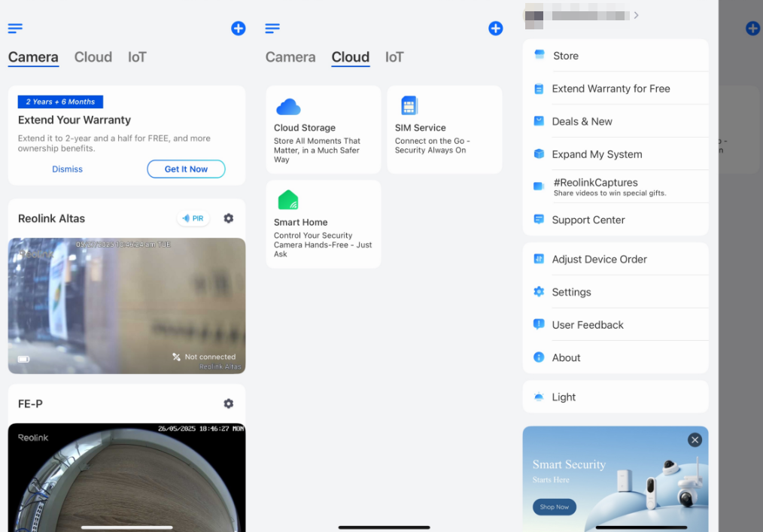Tap the "2 Years + 6 Months" badge
The height and width of the screenshot is (532, 763).
click(x=60, y=102)
